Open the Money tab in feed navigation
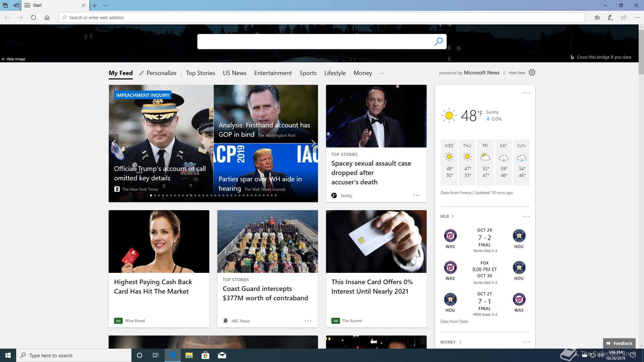Viewport: 644px width, 362px height. pos(363,73)
